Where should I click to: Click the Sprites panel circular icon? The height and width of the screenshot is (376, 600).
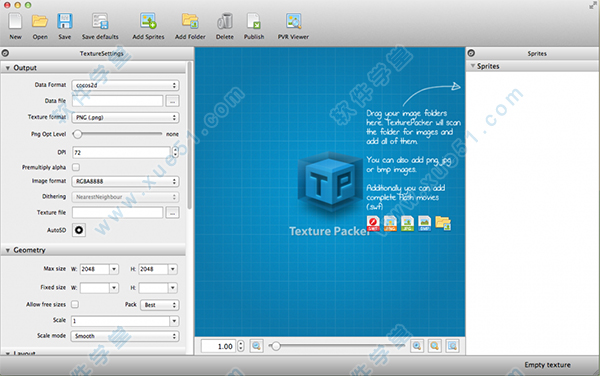tap(471, 53)
